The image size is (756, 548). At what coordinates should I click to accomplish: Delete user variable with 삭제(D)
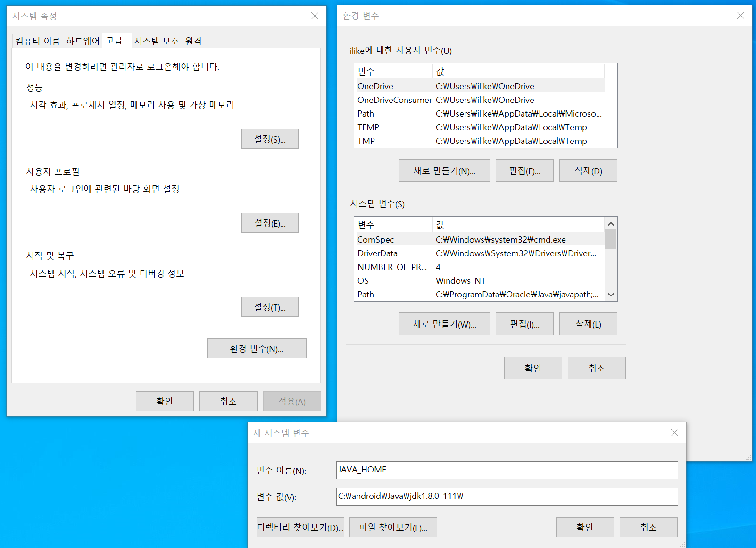(588, 170)
